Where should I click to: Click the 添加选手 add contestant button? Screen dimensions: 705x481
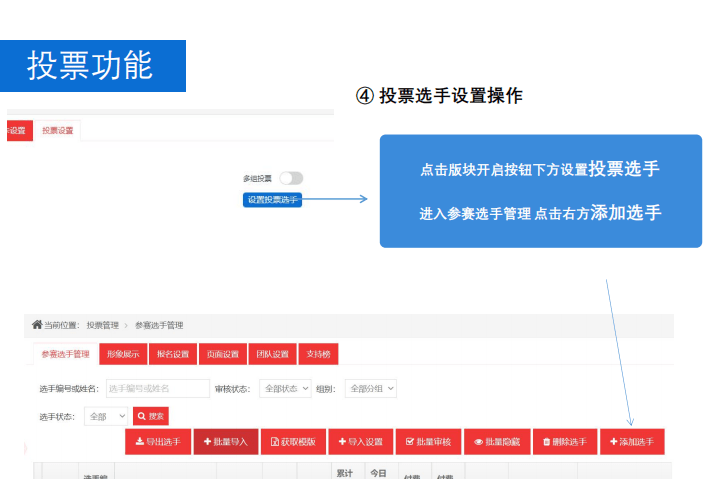click(632, 441)
